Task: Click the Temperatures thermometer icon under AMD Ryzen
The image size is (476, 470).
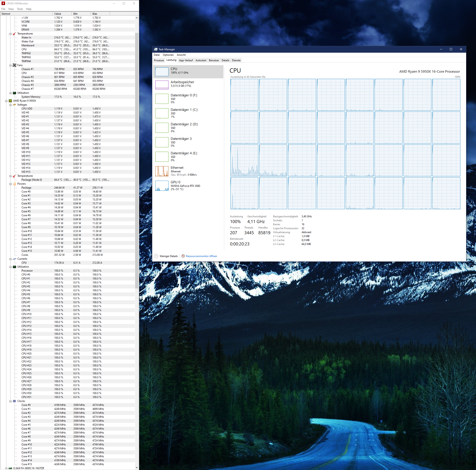Action: (x=14, y=176)
